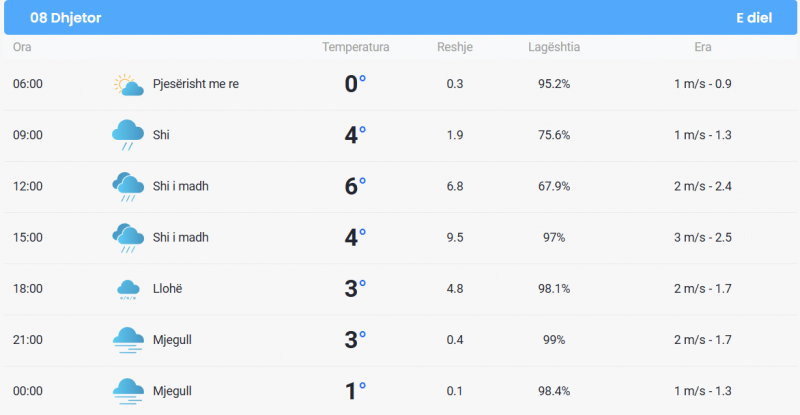Click the 3 m/s - 2.5 wind value
This screenshot has width=800, height=415.
click(703, 237)
